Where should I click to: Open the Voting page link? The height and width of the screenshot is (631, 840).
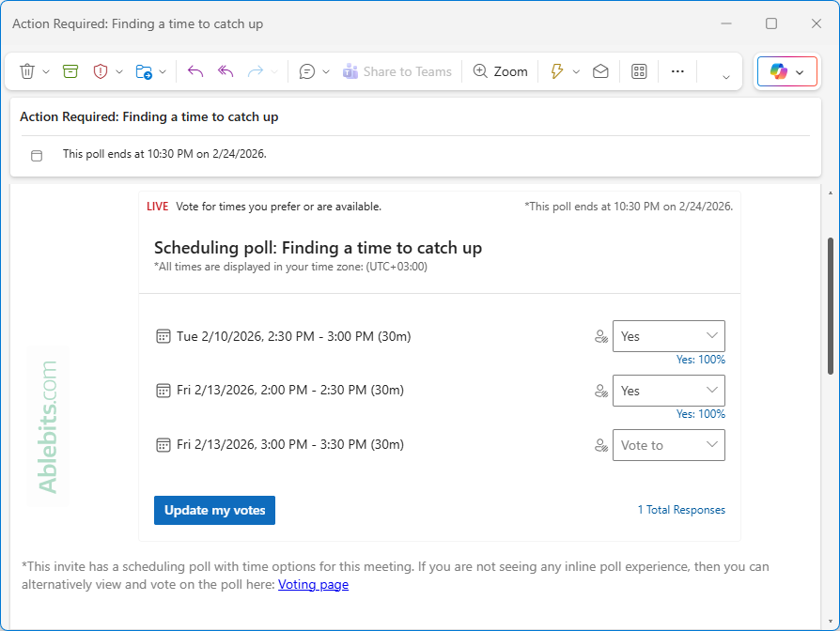click(313, 584)
